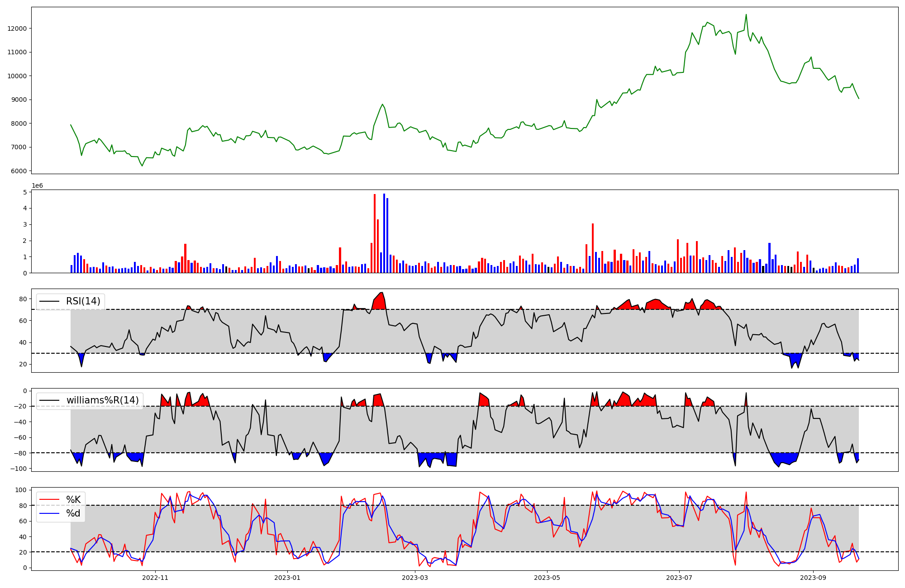Click the 12000 price axis tick label
Image resolution: width=905 pixels, height=588 pixels.
pyautogui.click(x=17, y=28)
